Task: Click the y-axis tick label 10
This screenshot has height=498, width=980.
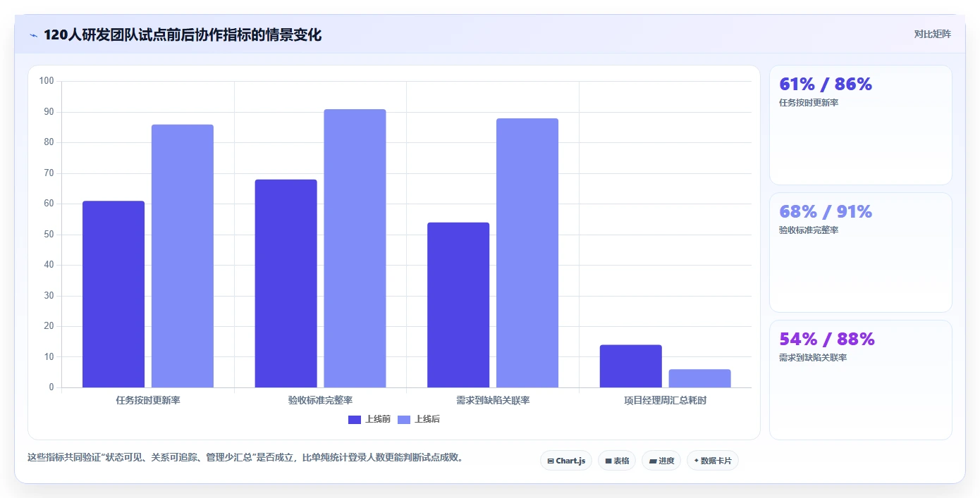Action: (x=49, y=357)
